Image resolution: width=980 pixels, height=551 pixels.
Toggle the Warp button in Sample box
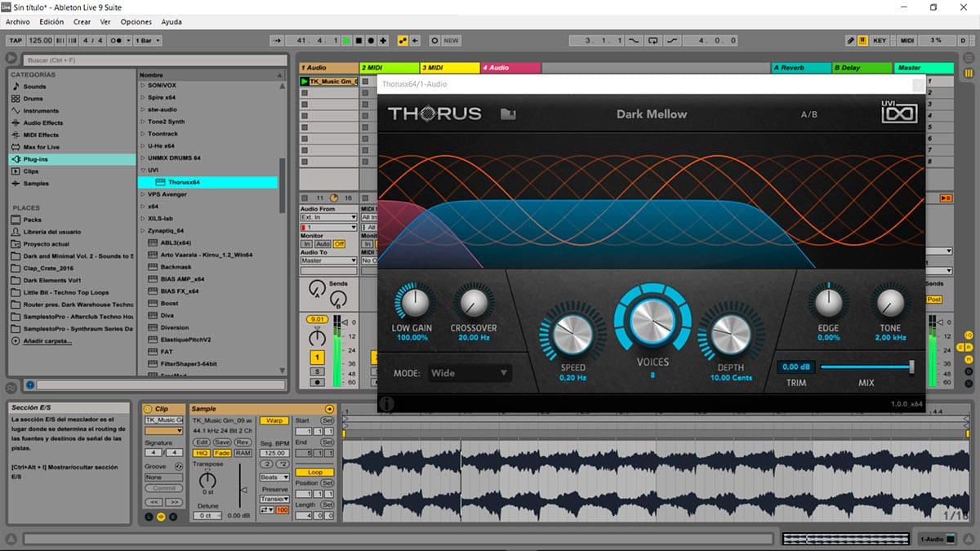(x=274, y=420)
